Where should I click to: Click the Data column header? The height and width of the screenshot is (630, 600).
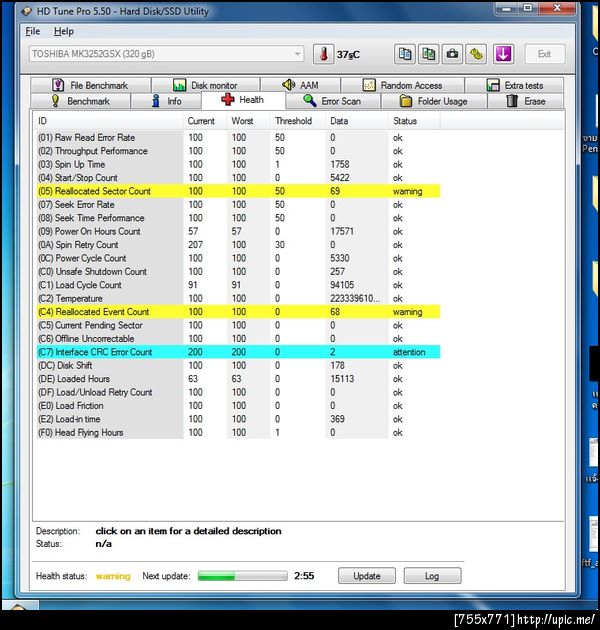pos(356,121)
